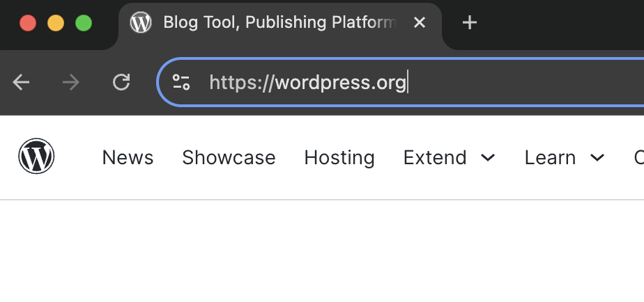This screenshot has width=644, height=302.
Task: Click the browser forward arrow
Action: click(71, 83)
